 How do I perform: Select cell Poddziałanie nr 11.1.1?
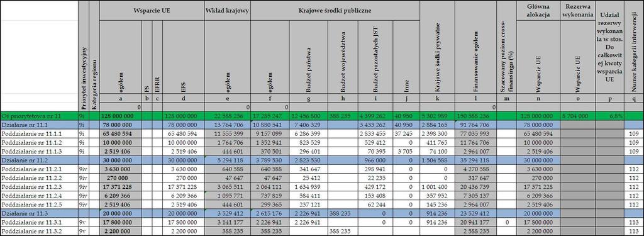click(39, 133)
